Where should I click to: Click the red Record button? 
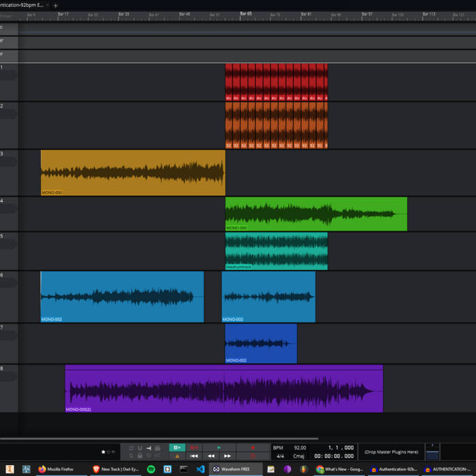pyautogui.click(x=252, y=447)
